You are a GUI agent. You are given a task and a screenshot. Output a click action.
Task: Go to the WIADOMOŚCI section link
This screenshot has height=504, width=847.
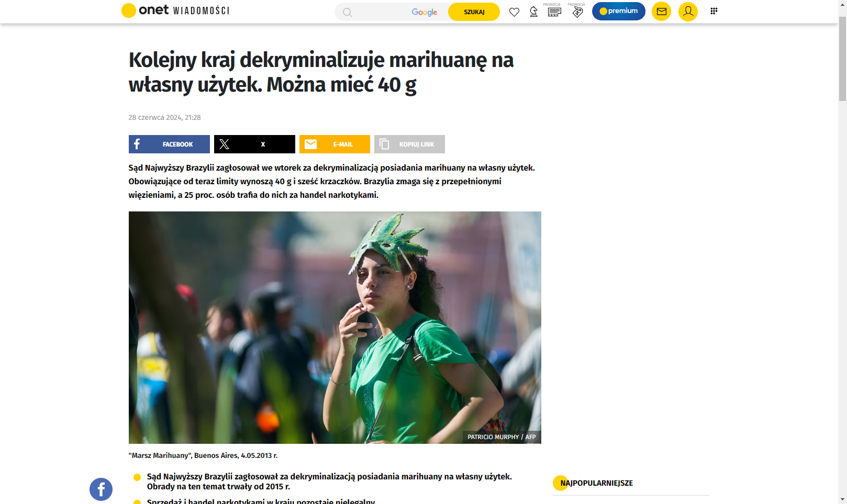(x=201, y=11)
